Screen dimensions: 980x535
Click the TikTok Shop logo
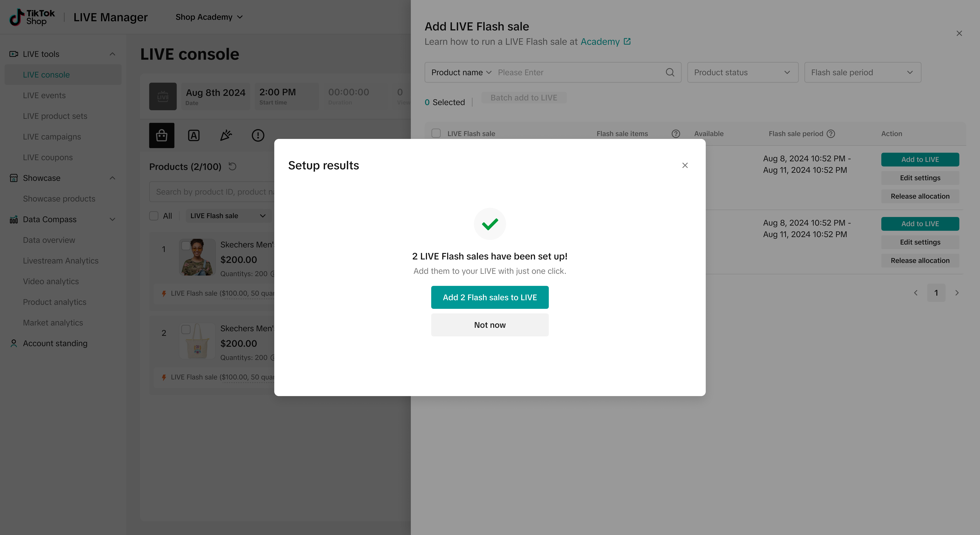(32, 17)
